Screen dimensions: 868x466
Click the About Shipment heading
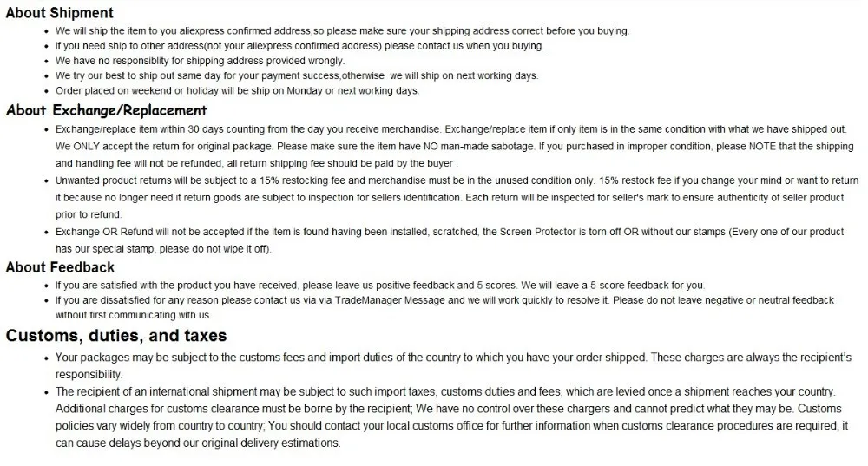[x=59, y=13]
